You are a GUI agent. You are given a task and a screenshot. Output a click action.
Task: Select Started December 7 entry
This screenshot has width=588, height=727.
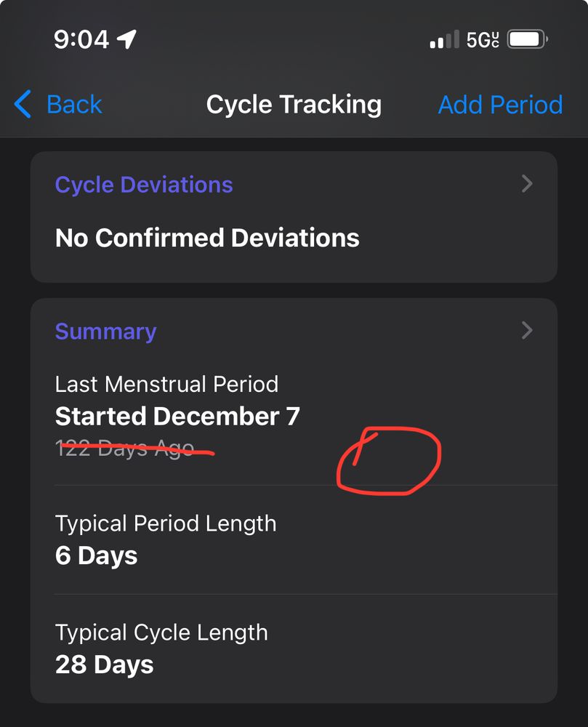pyautogui.click(x=177, y=416)
